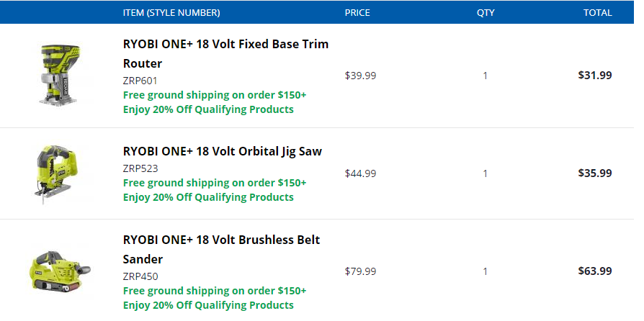Image resolution: width=644 pixels, height=321 pixels.
Task: Select the ITEM (STYLE NUMBER) column header
Action: coord(171,13)
